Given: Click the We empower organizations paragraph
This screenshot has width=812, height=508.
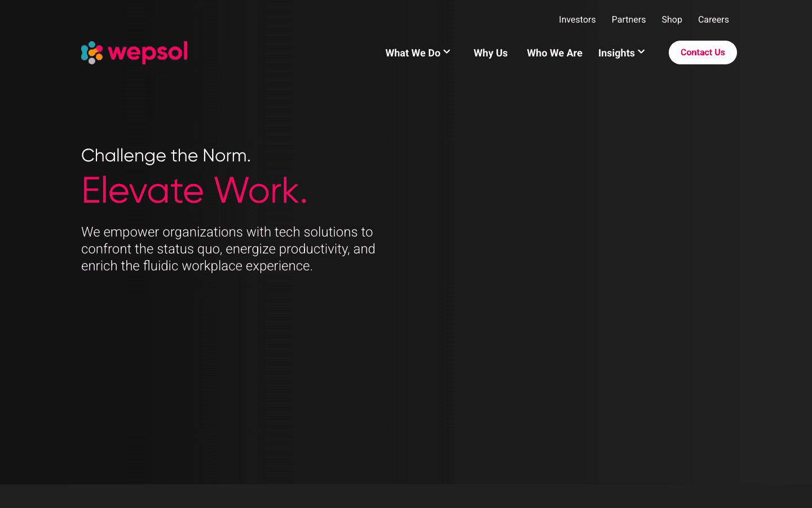Looking at the screenshot, I should [228, 249].
